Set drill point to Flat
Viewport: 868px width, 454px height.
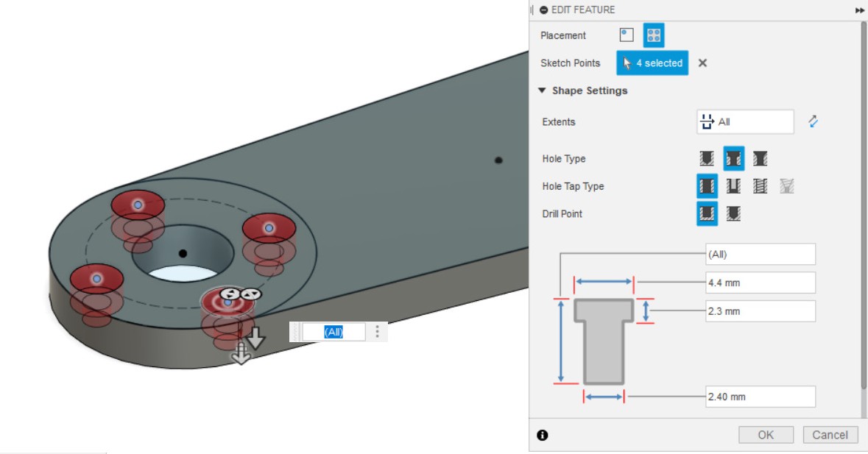pyautogui.click(x=707, y=214)
